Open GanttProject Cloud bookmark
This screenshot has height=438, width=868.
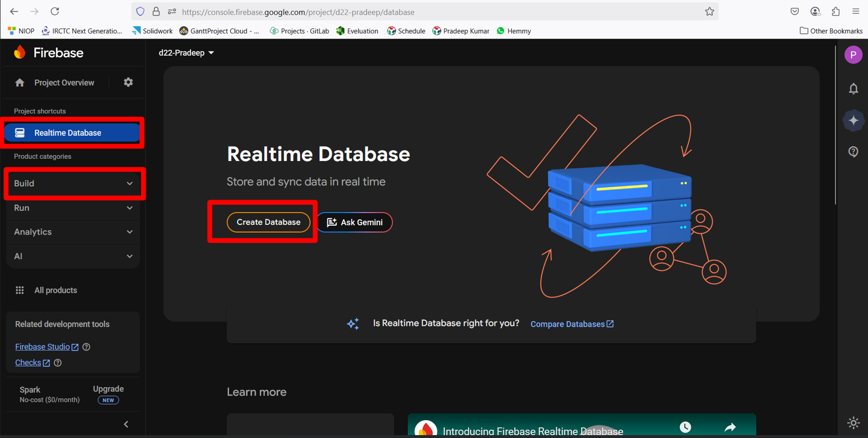[219, 31]
